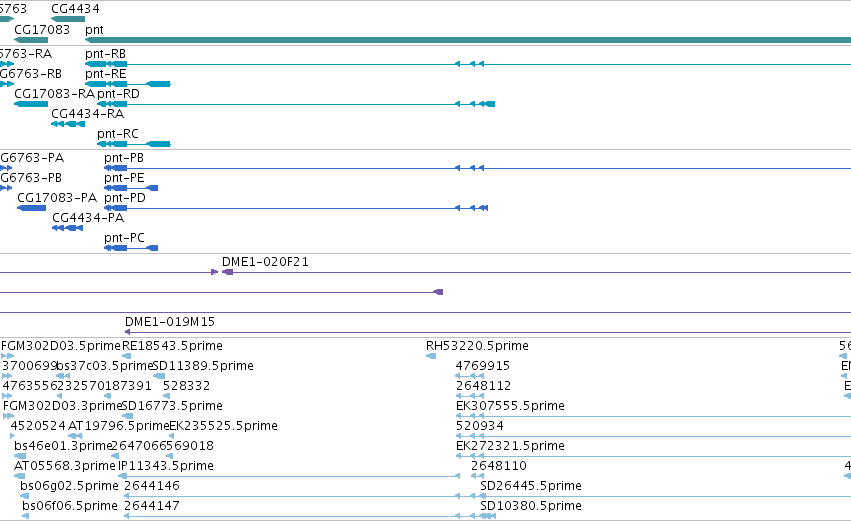The height and width of the screenshot is (521, 851).
Task: Open EST EK307555.5prime
Action: click(653, 416)
